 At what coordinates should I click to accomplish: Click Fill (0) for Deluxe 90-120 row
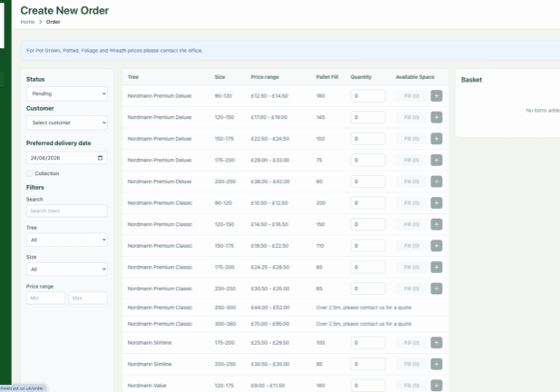point(411,95)
